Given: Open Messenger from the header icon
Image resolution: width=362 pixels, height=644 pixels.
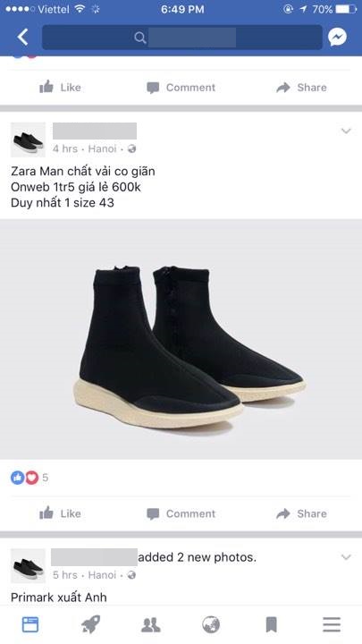Looking at the screenshot, I should [x=337, y=38].
